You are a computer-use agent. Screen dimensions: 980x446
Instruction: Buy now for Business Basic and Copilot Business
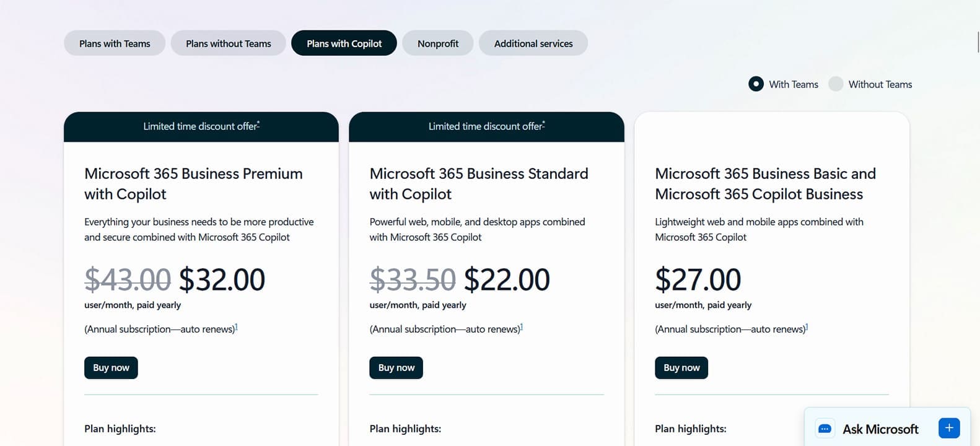(x=681, y=368)
